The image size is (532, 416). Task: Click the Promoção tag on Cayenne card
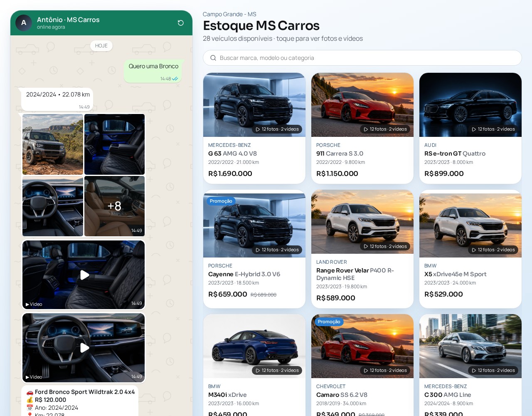[221, 201]
